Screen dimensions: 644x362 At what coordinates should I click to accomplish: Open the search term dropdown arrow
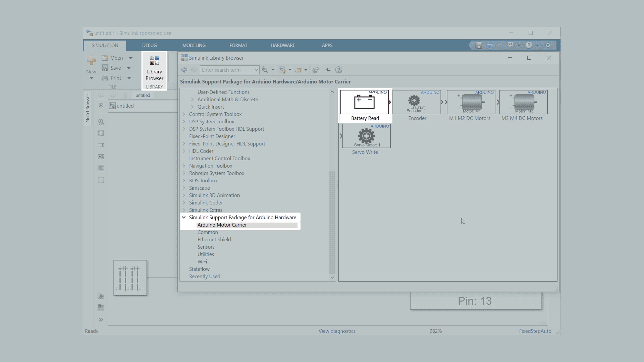(256, 70)
